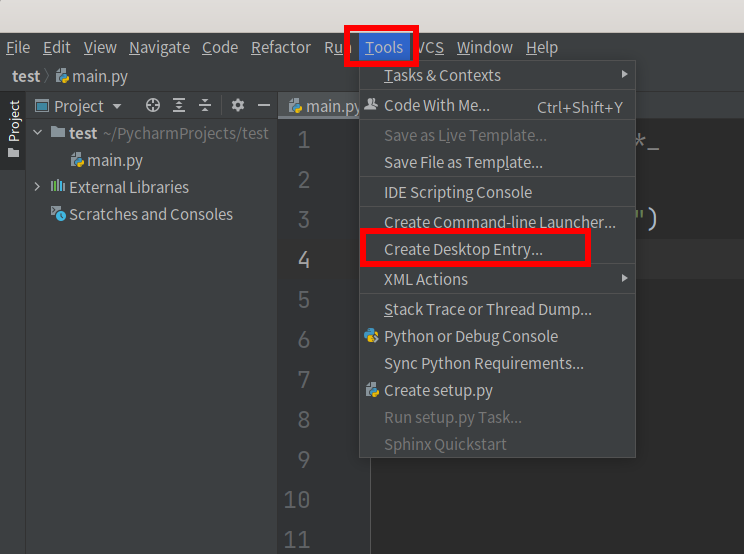The height and width of the screenshot is (554, 744).
Task: Select External Libraries tree item
Action: click(x=129, y=187)
